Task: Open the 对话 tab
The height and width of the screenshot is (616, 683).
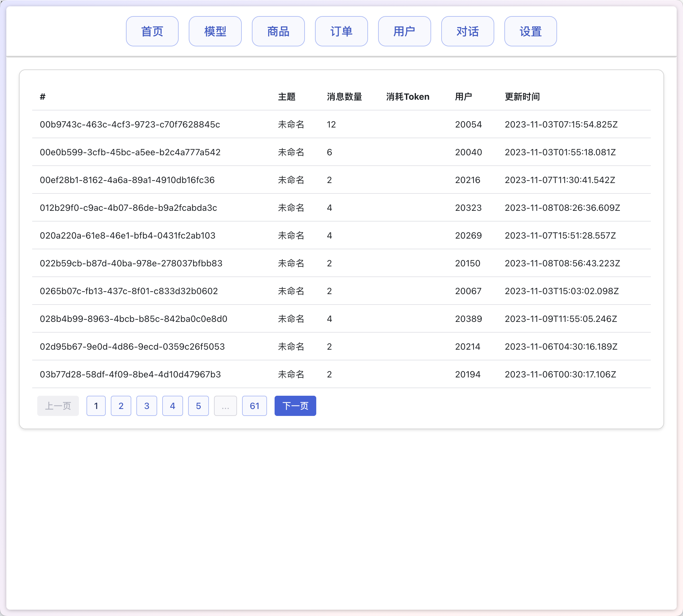Action: click(467, 31)
